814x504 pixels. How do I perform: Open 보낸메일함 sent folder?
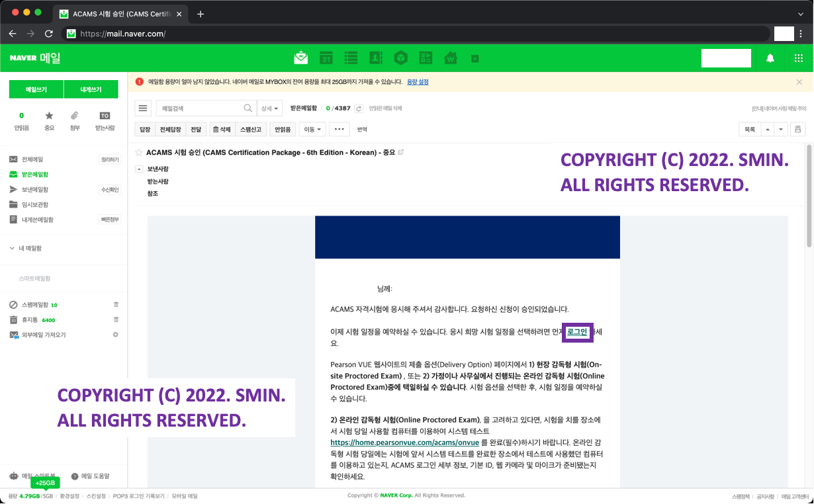pyautogui.click(x=35, y=190)
